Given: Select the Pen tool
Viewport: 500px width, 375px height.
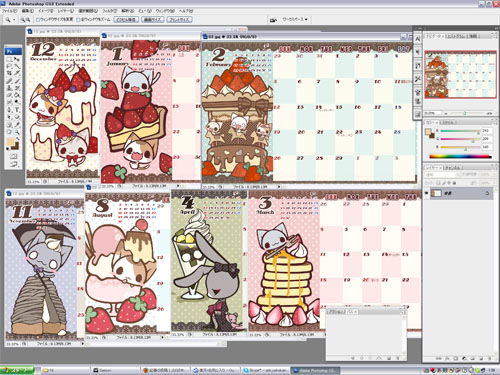Looking at the screenshot, I should point(10,110).
